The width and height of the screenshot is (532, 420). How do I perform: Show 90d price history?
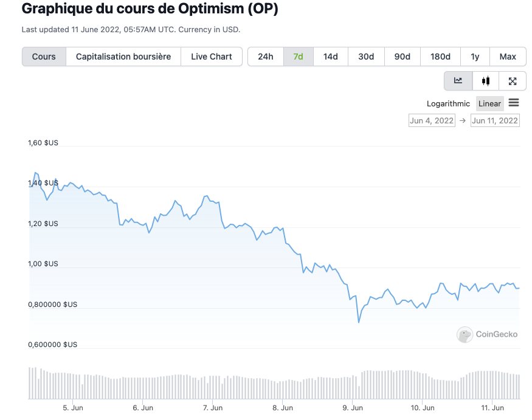(402, 57)
